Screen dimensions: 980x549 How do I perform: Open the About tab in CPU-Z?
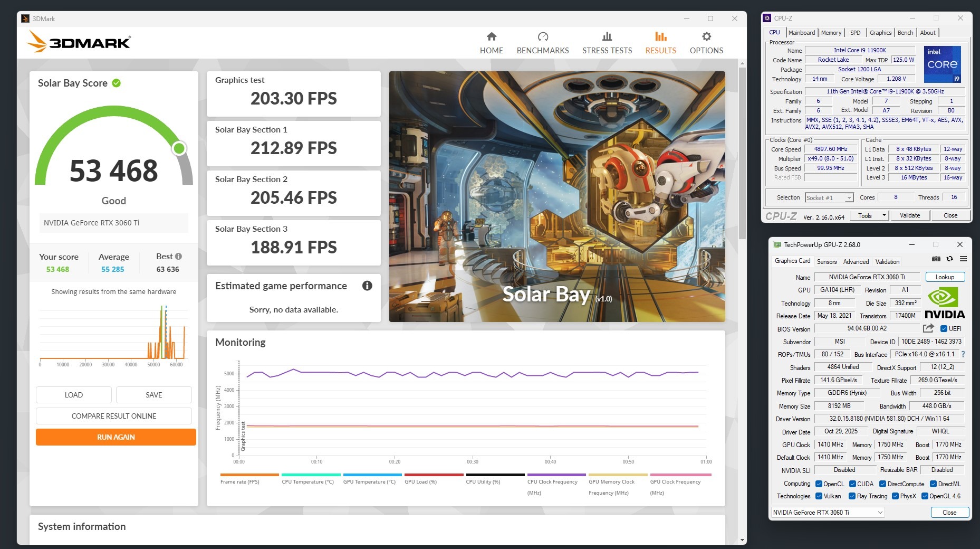(928, 33)
